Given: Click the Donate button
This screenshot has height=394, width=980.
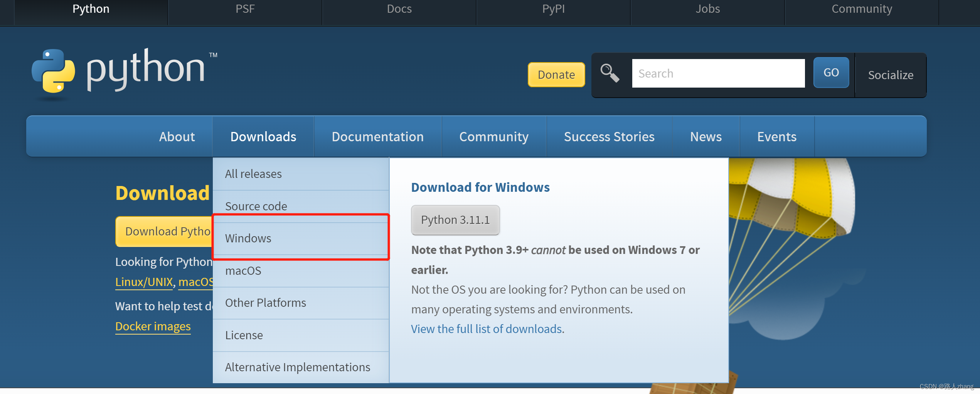Looking at the screenshot, I should click(x=556, y=74).
